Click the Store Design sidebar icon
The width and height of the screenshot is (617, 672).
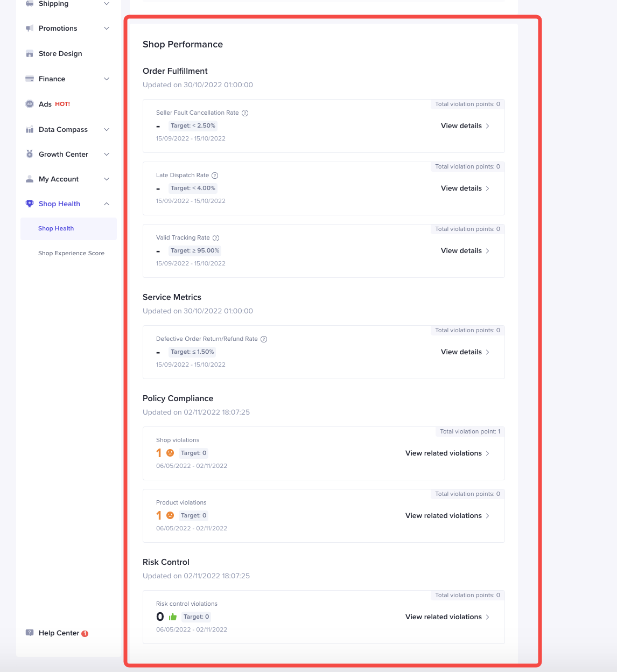point(30,54)
